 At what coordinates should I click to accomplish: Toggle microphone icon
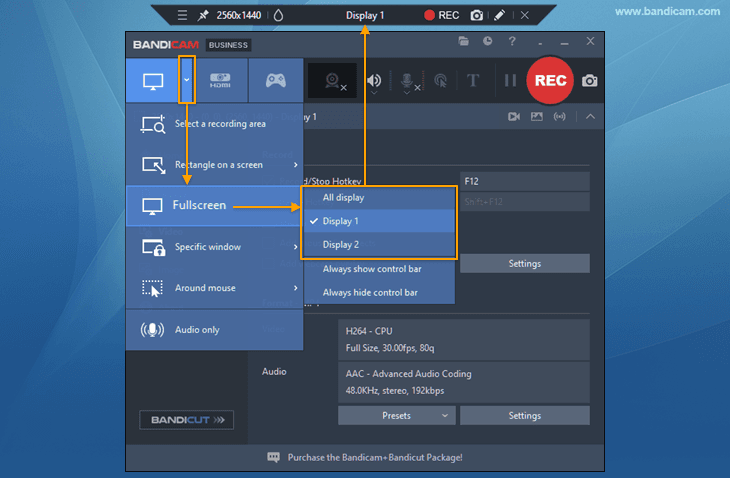[x=407, y=80]
